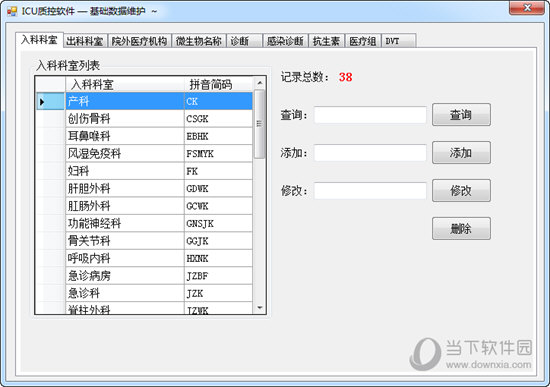Select the 肛肠外科 row

(144, 206)
